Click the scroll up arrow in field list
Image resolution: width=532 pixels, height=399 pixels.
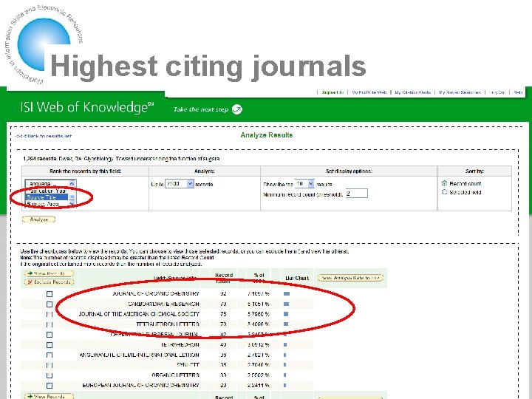pos(72,183)
